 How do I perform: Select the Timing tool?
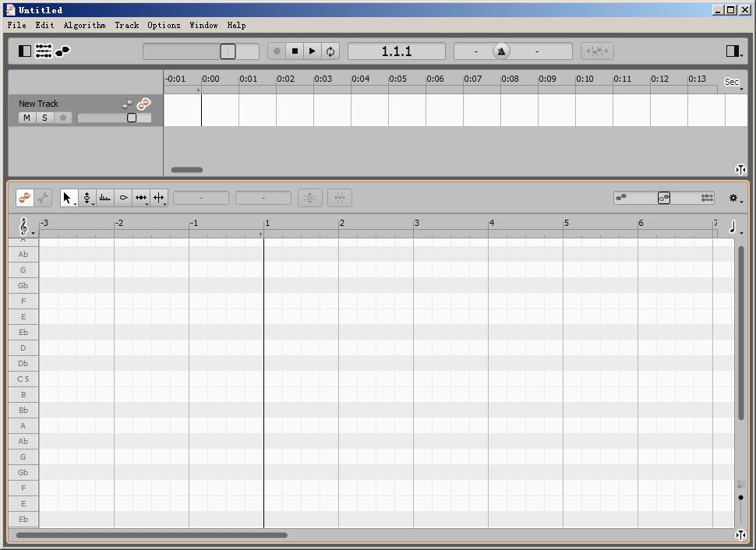pos(141,198)
